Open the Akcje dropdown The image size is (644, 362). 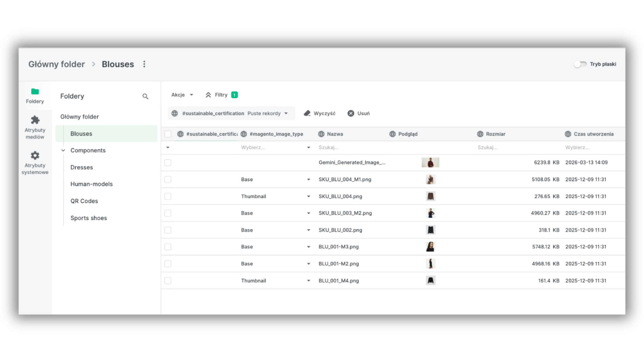[182, 95]
